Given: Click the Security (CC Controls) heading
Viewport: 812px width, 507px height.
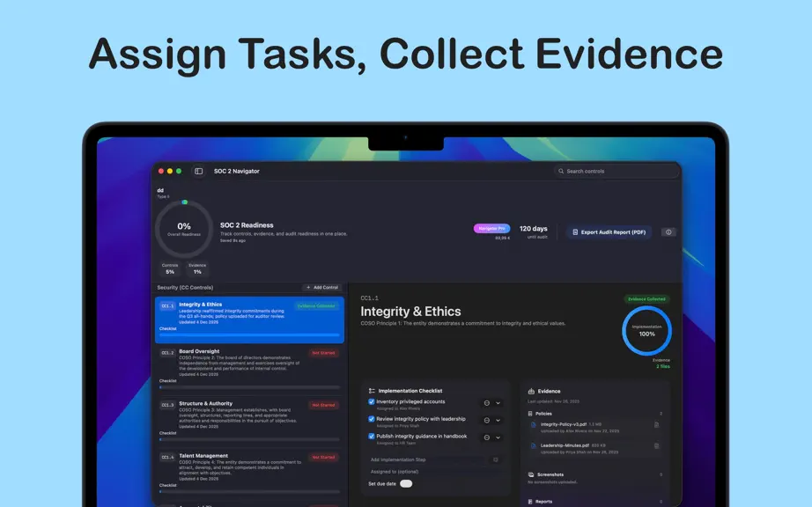Looking at the screenshot, I should click(x=185, y=288).
